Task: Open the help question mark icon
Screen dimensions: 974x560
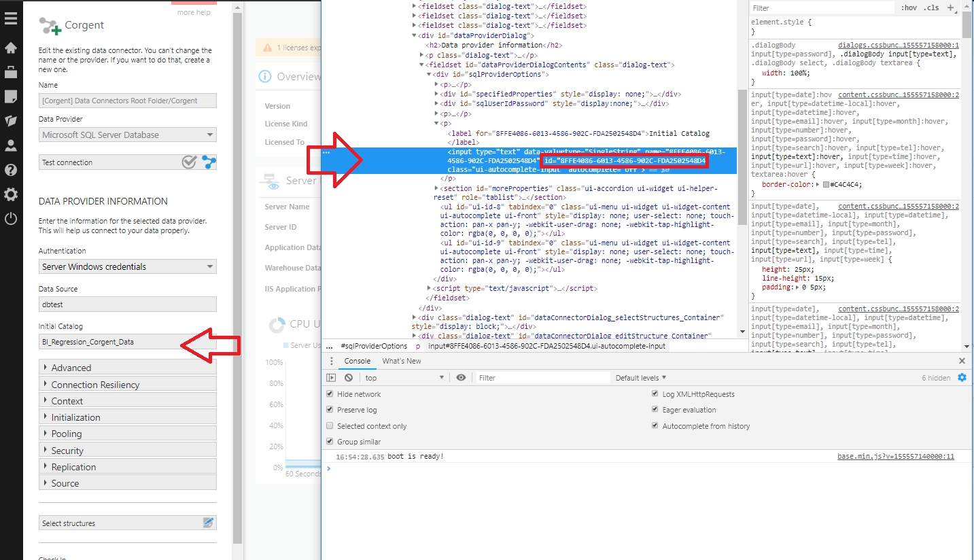Action: tap(10, 170)
